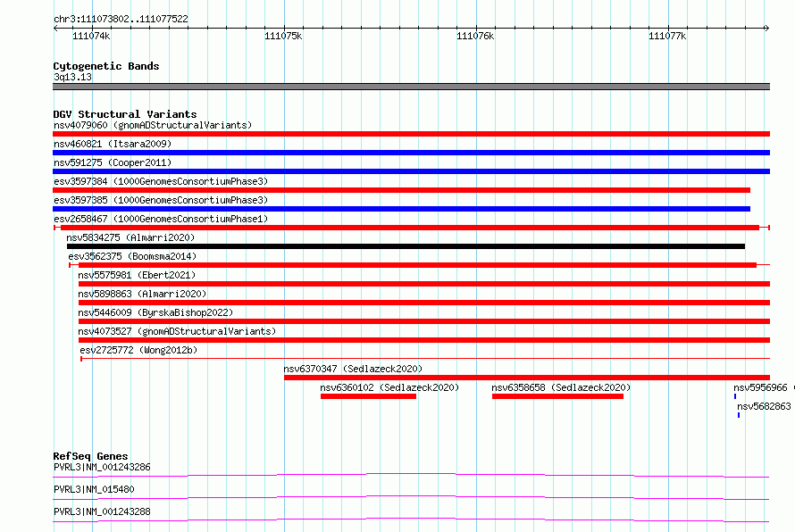
Task: Click the thin red esv2725772 variant line
Action: click(x=425, y=359)
